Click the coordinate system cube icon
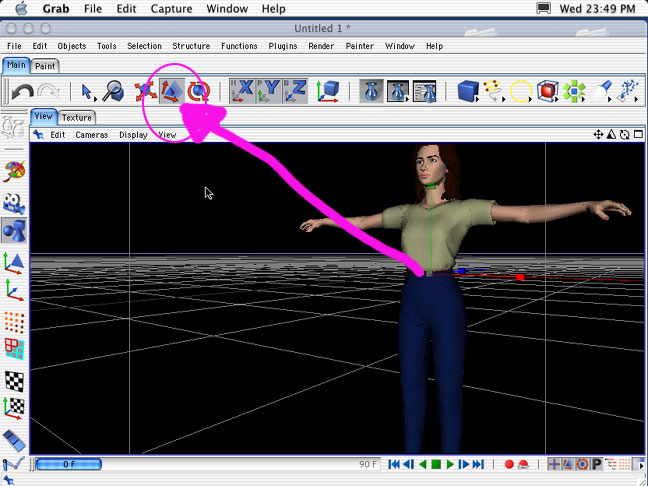Image resolution: width=648 pixels, height=486 pixels. (x=328, y=91)
